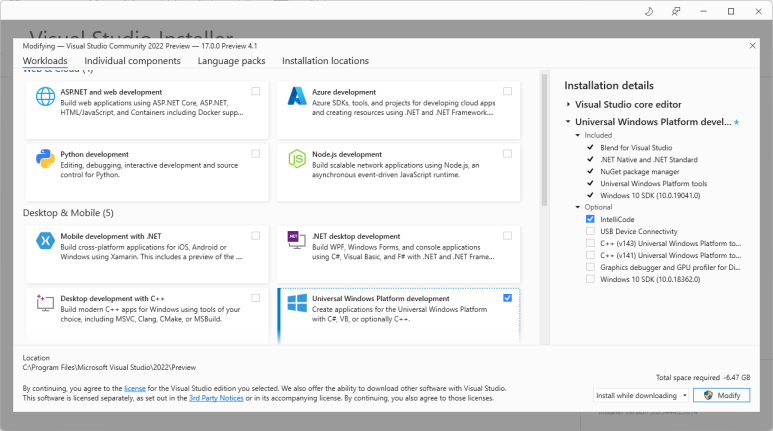
Task: Uncheck the IntelliCode optional component
Action: 590,219
